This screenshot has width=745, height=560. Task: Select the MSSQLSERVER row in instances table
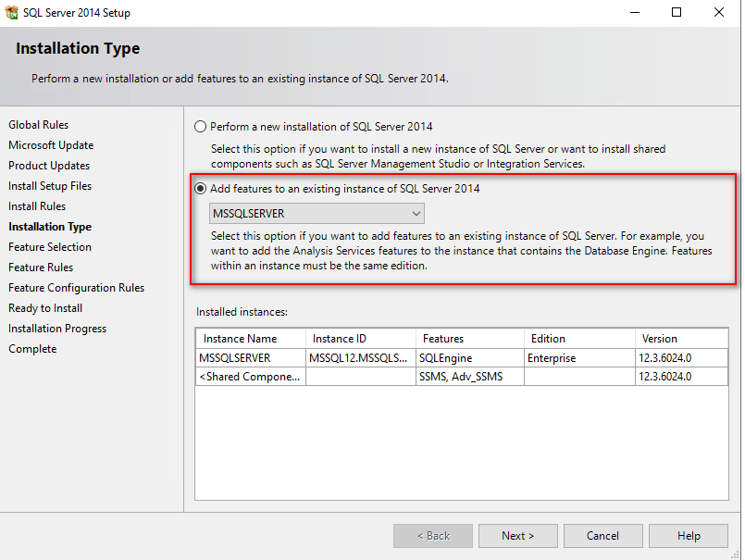click(x=235, y=358)
